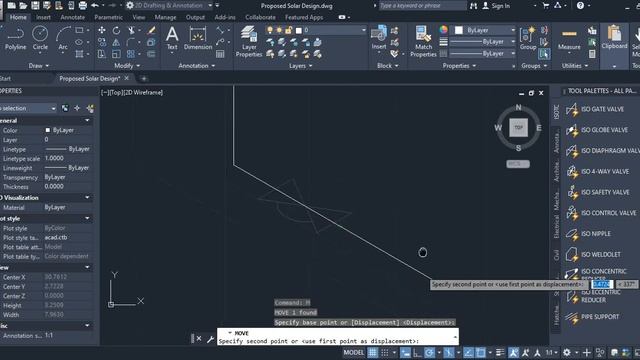Screen dimensions: 640x360
Task: Collapse the 3D Visualization section
Action: [x=87, y=198]
